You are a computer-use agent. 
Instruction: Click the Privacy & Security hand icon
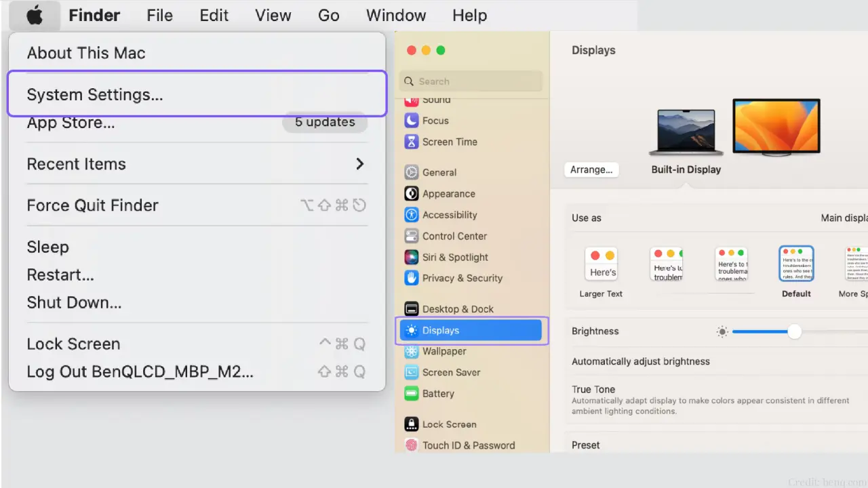pyautogui.click(x=411, y=278)
